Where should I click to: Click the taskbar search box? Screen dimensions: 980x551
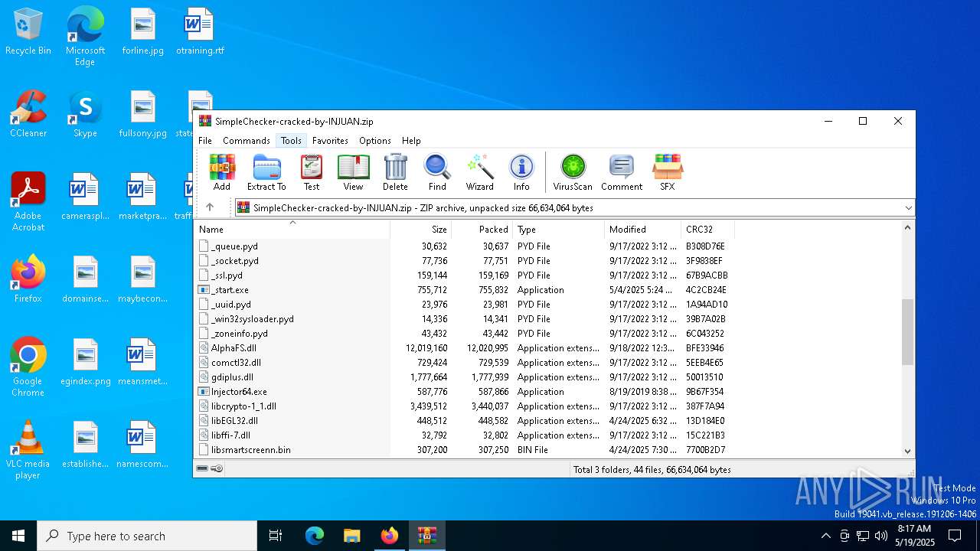pos(147,536)
